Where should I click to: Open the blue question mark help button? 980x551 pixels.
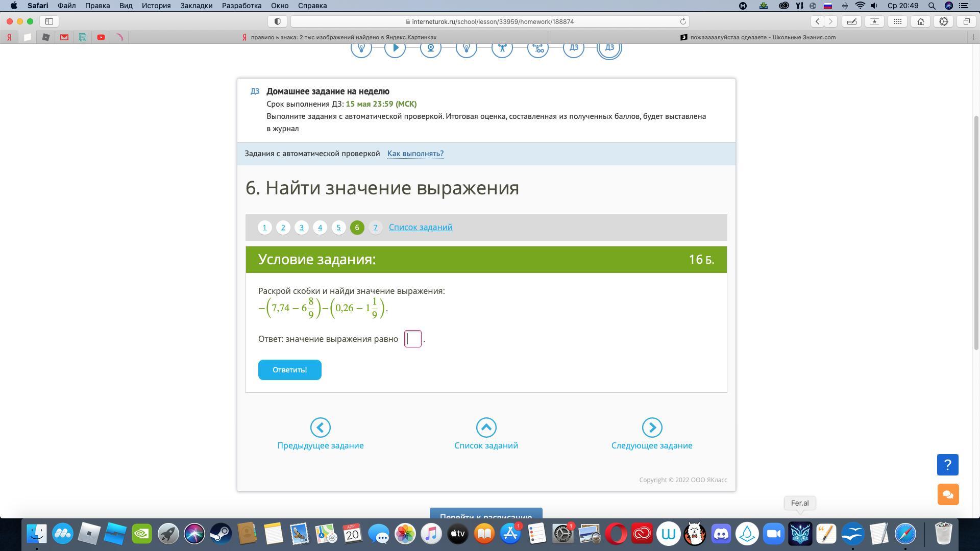[948, 465]
